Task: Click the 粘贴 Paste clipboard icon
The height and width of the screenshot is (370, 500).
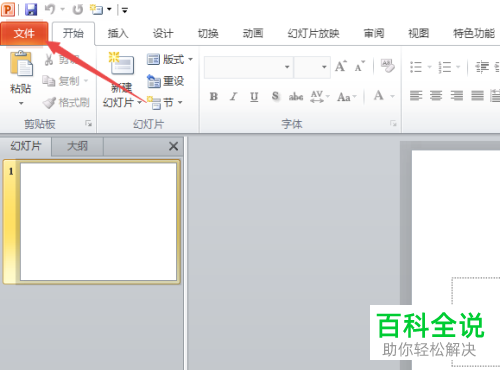Action: click(x=21, y=64)
